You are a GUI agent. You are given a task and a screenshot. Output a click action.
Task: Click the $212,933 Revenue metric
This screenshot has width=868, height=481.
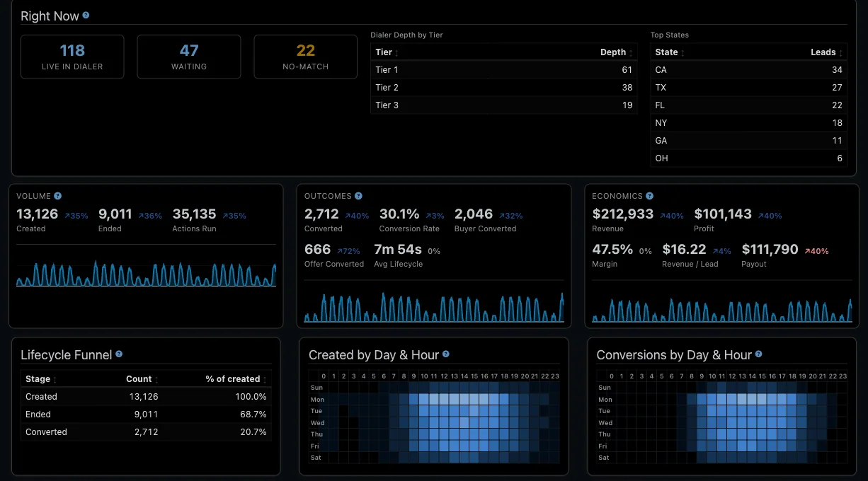pos(638,220)
